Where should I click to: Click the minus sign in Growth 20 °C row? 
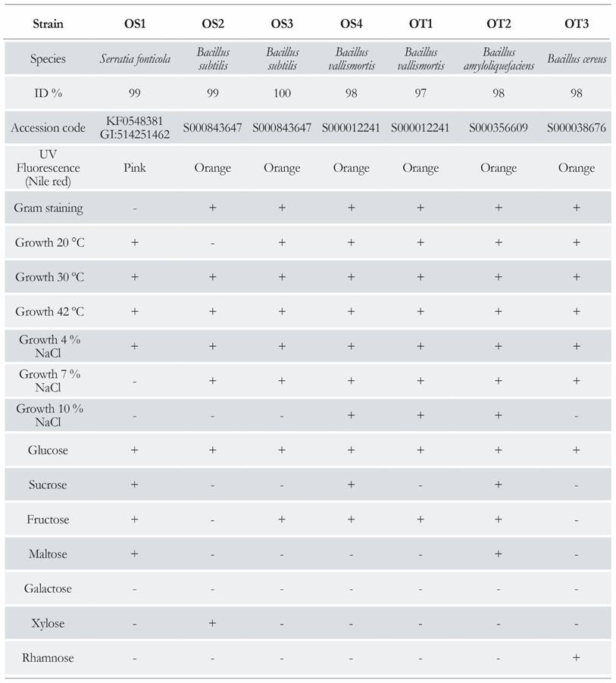212,243
